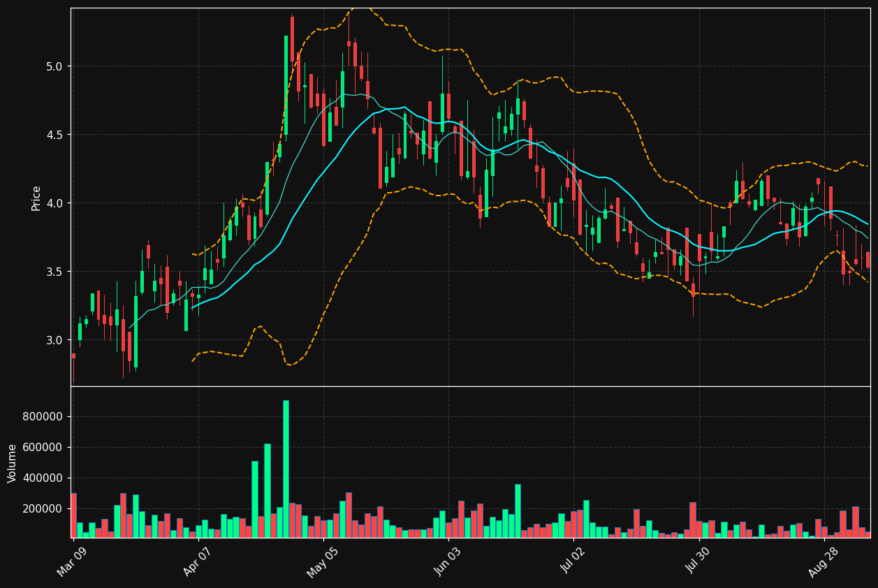Click the 200000 volume axis label
Image resolution: width=878 pixels, height=588 pixels.
pos(43,509)
